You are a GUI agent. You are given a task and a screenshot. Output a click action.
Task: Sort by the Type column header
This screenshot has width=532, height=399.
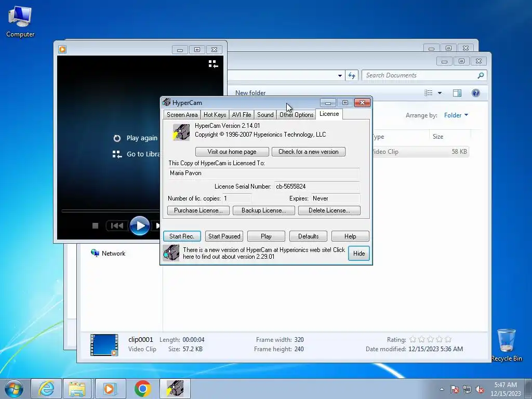(x=401, y=137)
